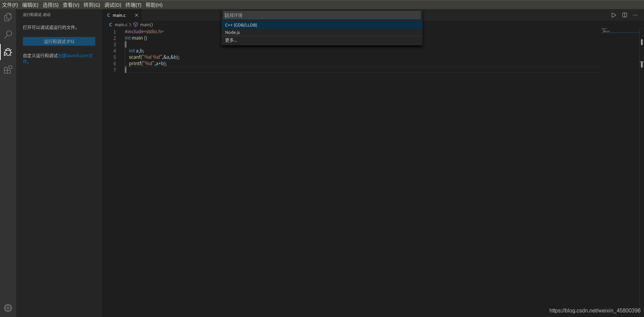The height and width of the screenshot is (317, 644).
Task: Focus the 选择环境 input field
Action: 322,15
